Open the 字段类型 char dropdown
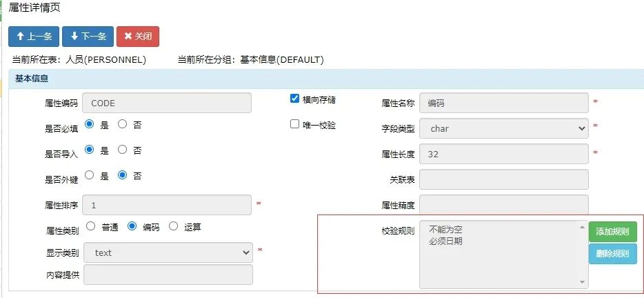Image resolution: width=644 pixels, height=298 pixels. click(x=504, y=129)
